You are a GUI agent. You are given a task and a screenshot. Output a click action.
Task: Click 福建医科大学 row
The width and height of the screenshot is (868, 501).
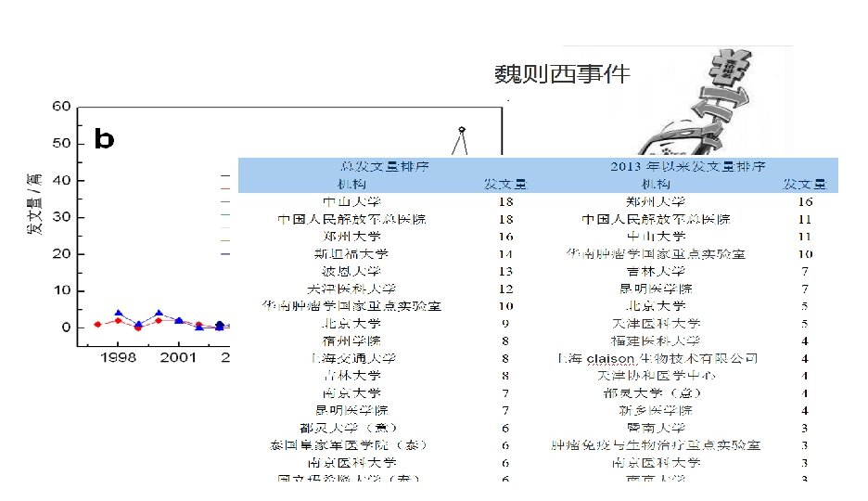(x=656, y=341)
